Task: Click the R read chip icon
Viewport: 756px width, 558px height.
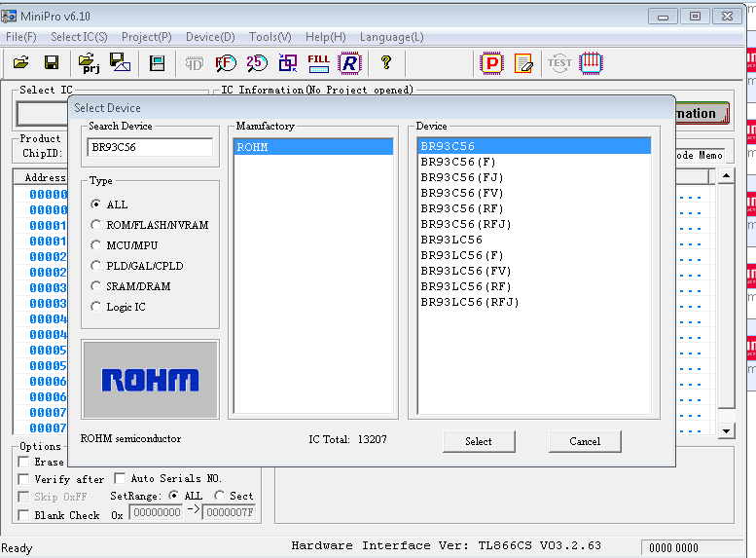Action: click(x=350, y=62)
